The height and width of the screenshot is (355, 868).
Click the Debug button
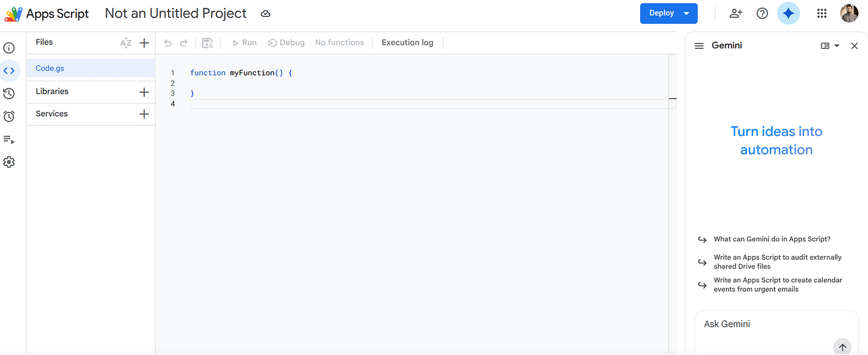(286, 43)
